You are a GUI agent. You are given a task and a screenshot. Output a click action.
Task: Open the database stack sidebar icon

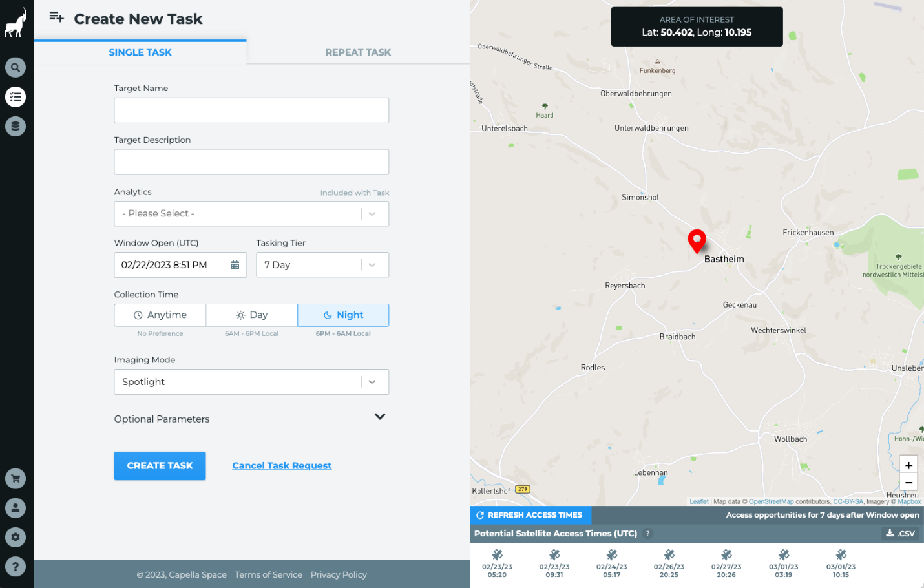pyautogui.click(x=16, y=126)
